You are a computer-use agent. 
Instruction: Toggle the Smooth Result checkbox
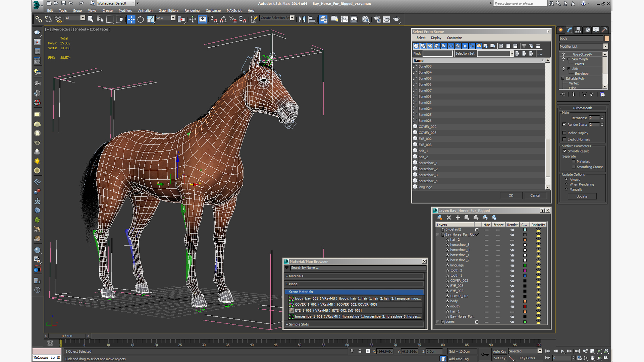(x=565, y=151)
